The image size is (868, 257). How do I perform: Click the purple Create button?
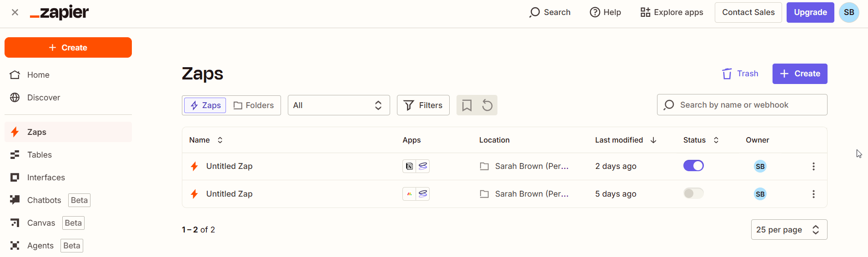coord(800,74)
